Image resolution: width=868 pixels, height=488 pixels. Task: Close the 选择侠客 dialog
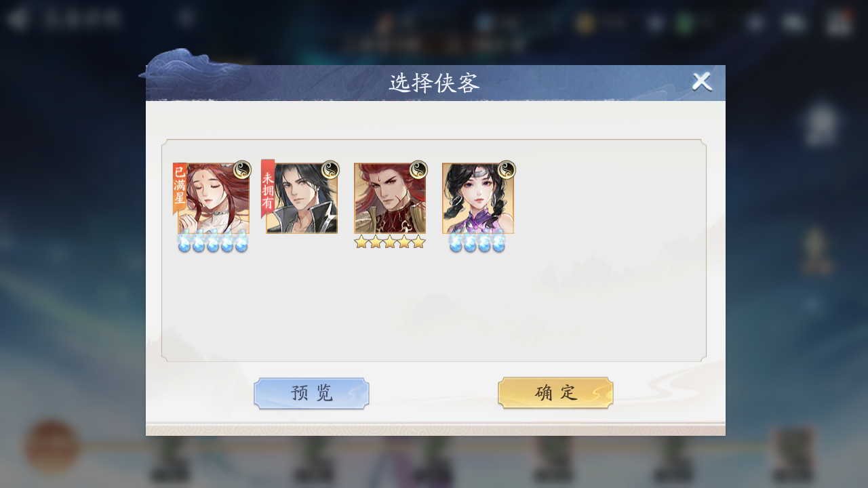(x=702, y=82)
